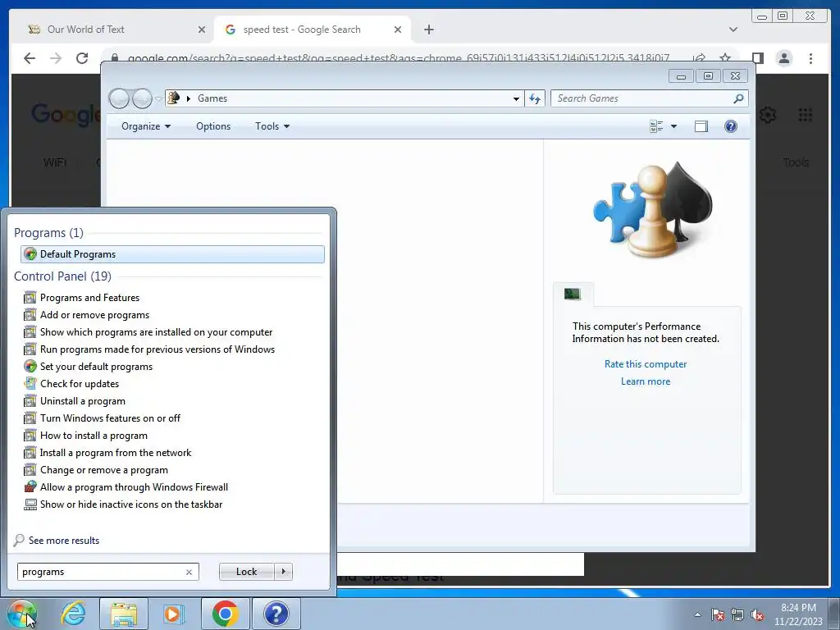Expand Games address bar history dropdown

click(x=516, y=98)
